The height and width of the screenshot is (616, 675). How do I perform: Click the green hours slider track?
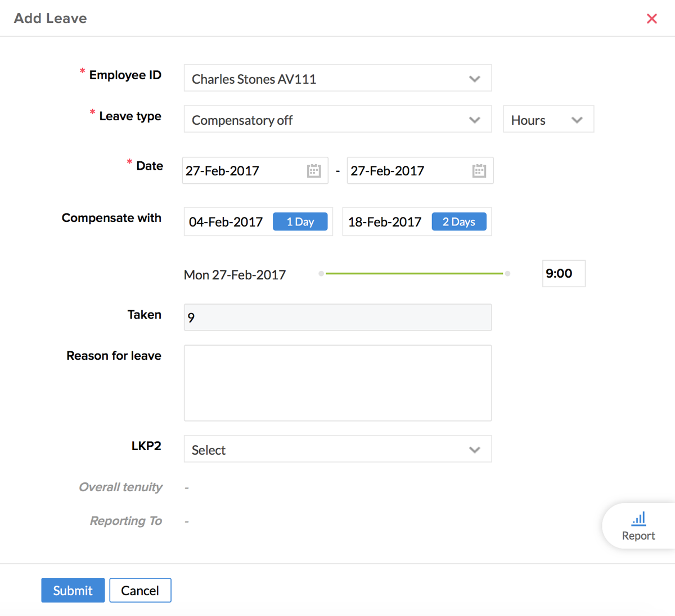click(414, 274)
